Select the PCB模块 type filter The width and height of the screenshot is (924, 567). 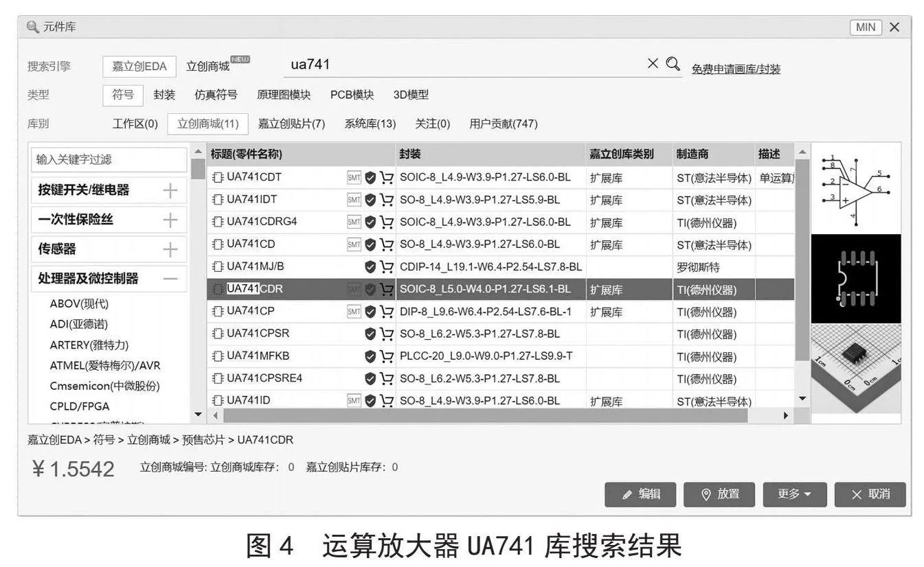[x=352, y=95]
